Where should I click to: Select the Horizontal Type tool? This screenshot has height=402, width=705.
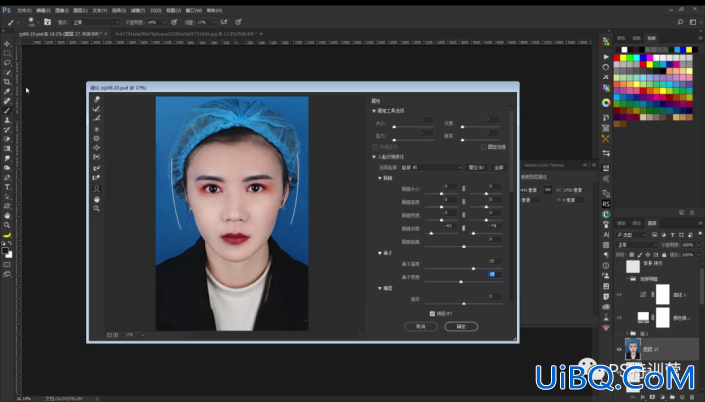[7, 187]
